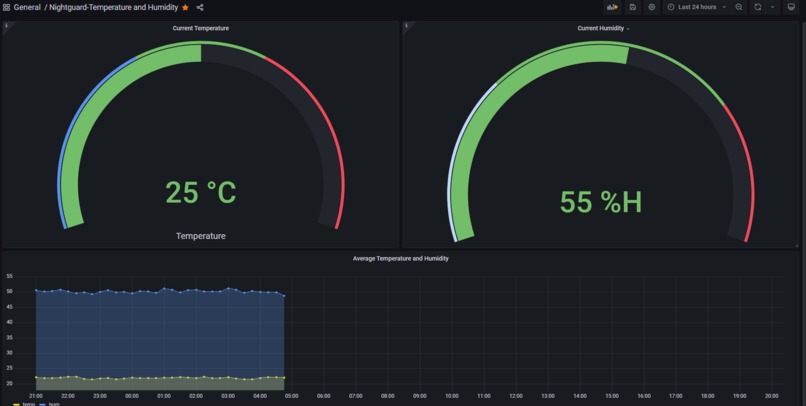
Task: Expand the refresh interval dropdown arrow
Action: (772, 7)
